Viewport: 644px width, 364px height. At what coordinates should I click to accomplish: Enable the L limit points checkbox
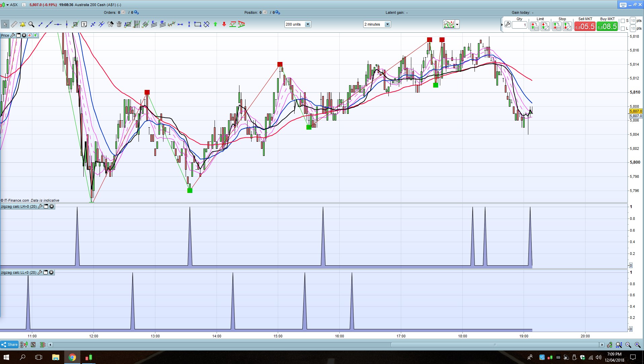point(623,29)
